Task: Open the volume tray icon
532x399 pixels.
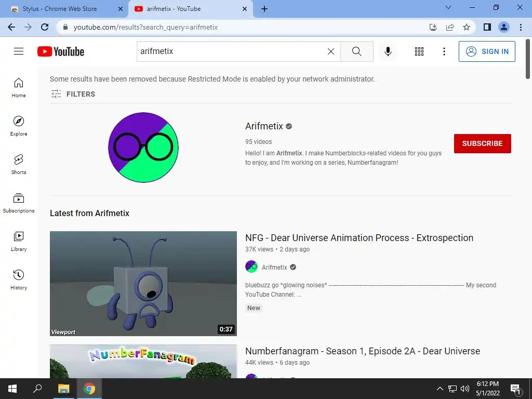Action: [465, 389]
